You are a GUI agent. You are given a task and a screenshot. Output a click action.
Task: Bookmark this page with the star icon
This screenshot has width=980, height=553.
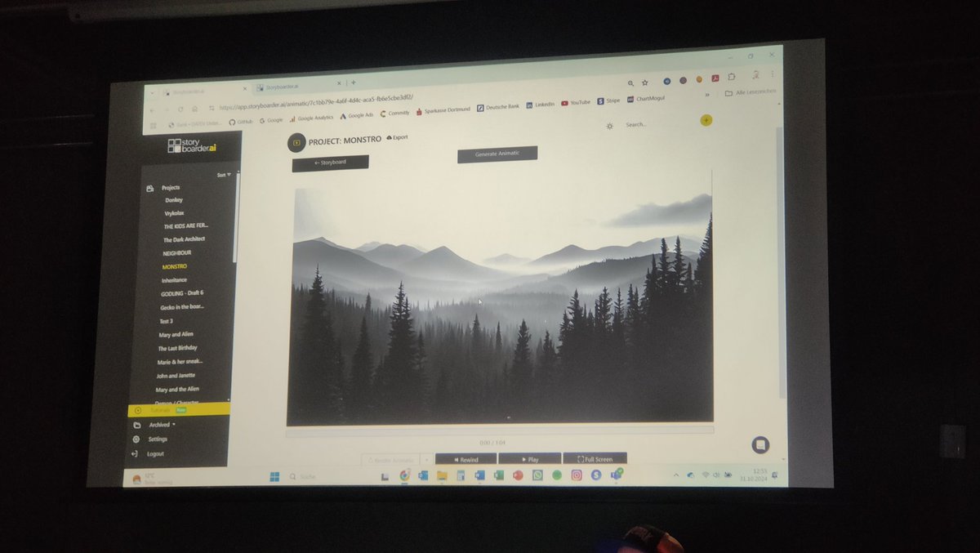tap(645, 83)
